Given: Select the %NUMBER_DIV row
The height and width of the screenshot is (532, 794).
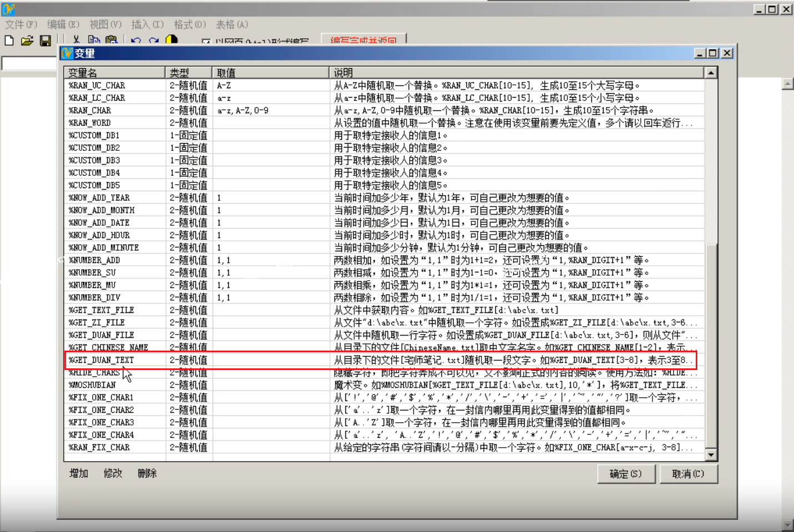Looking at the screenshot, I should pos(384,297).
